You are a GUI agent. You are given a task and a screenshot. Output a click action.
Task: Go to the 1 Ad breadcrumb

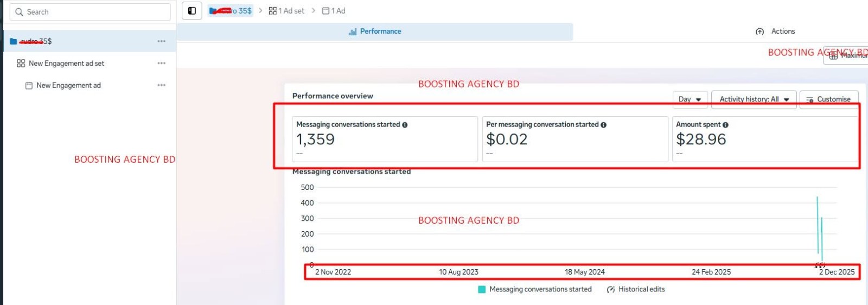tap(334, 11)
